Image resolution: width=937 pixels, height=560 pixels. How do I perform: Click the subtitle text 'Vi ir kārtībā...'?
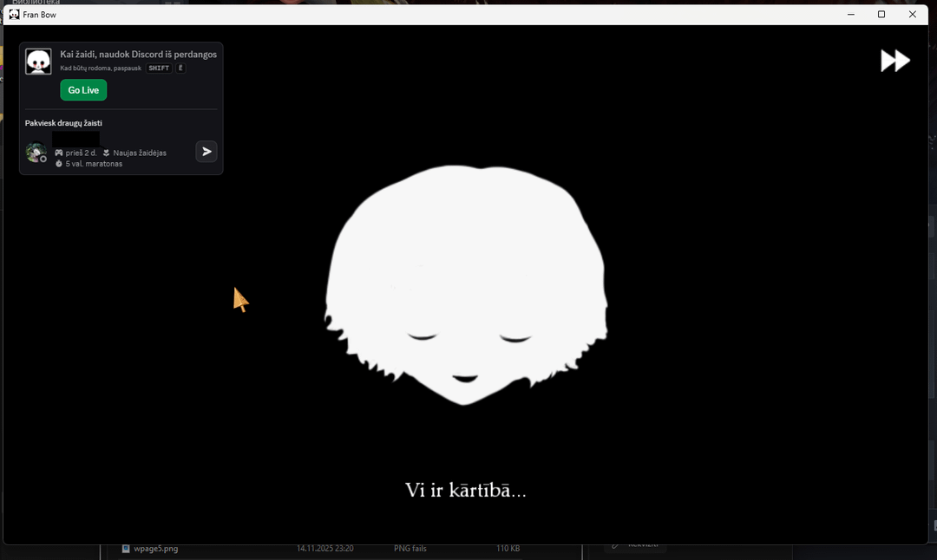pyautogui.click(x=466, y=490)
